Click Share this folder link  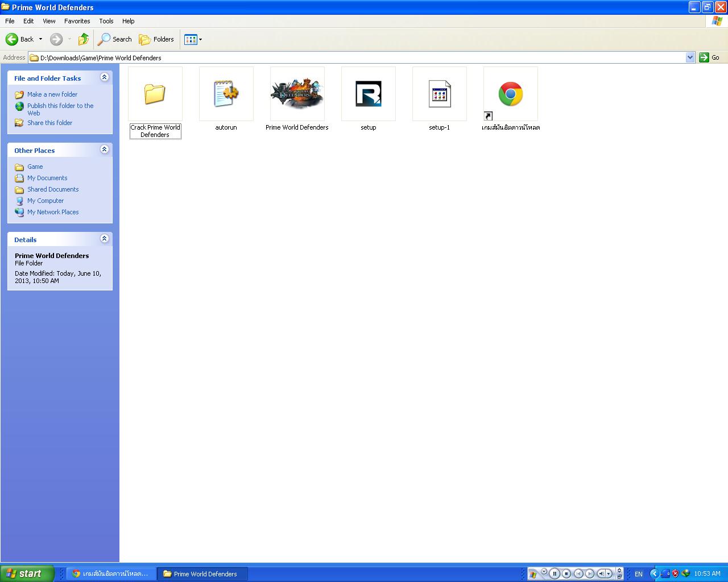(x=50, y=123)
